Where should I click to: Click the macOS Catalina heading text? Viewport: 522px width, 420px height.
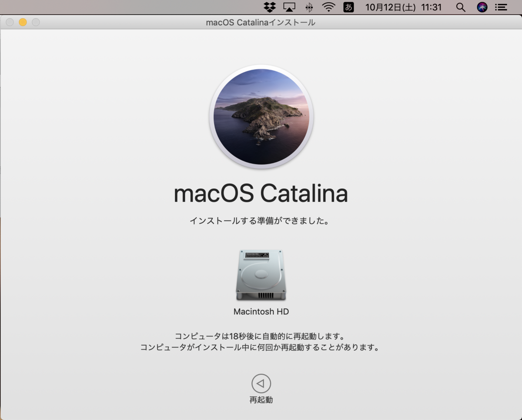pyautogui.click(x=261, y=193)
